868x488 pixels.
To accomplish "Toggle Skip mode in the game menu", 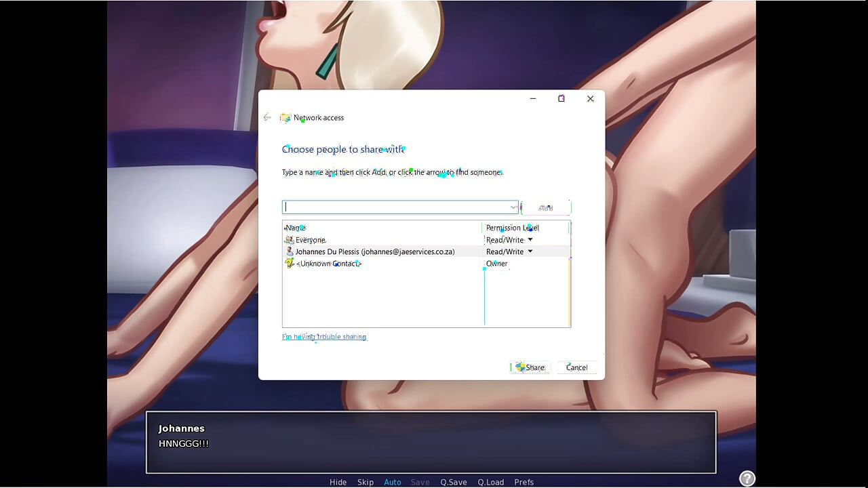I will (x=366, y=482).
